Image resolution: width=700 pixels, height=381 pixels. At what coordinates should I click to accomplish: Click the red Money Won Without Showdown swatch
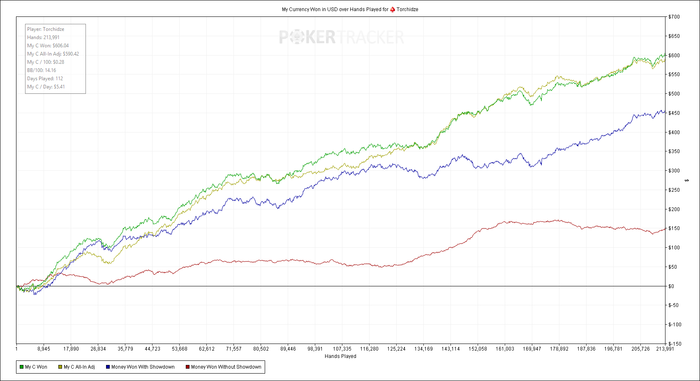pos(188,367)
